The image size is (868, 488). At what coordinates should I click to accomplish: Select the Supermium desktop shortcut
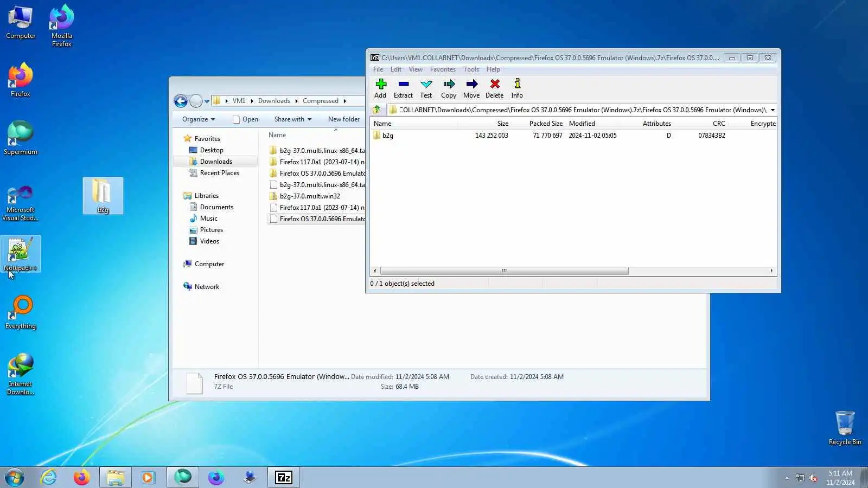coord(21,138)
